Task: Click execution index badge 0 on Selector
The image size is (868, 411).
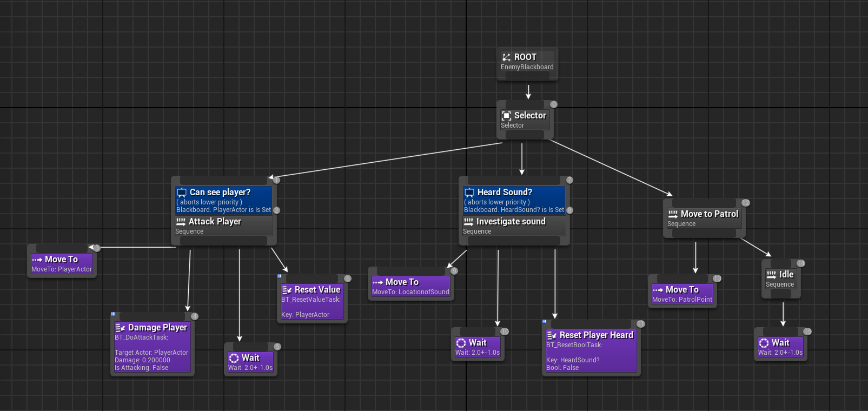Action: click(554, 104)
